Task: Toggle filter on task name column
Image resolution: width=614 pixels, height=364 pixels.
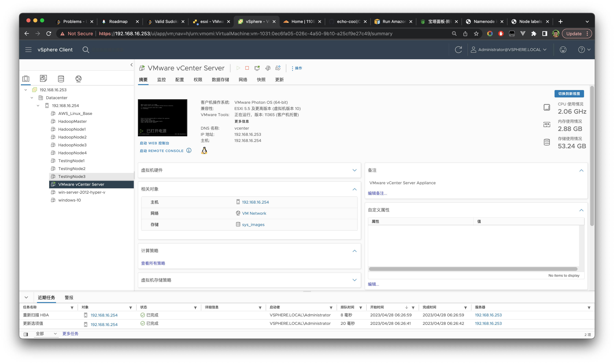Action: coord(72,307)
